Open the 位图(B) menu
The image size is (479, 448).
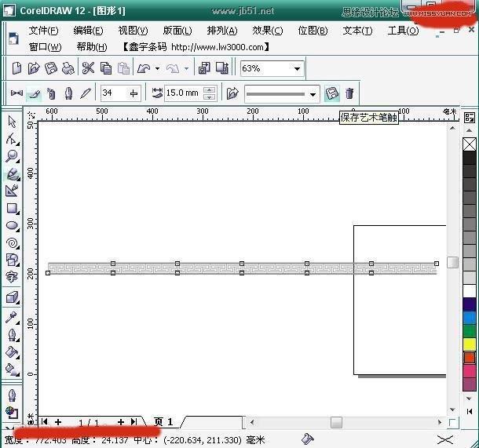(313, 31)
